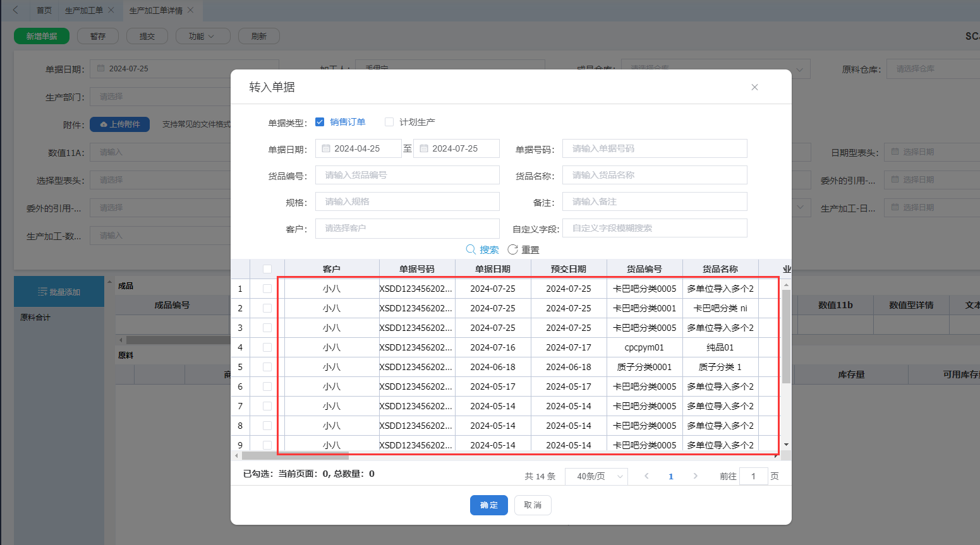Click the horizontal scrollbar below the dialog table
This screenshot has height=545, width=980.
click(295, 455)
